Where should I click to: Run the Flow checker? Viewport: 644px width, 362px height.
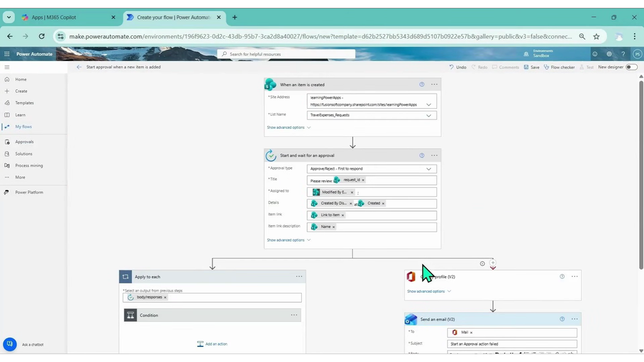pyautogui.click(x=559, y=67)
